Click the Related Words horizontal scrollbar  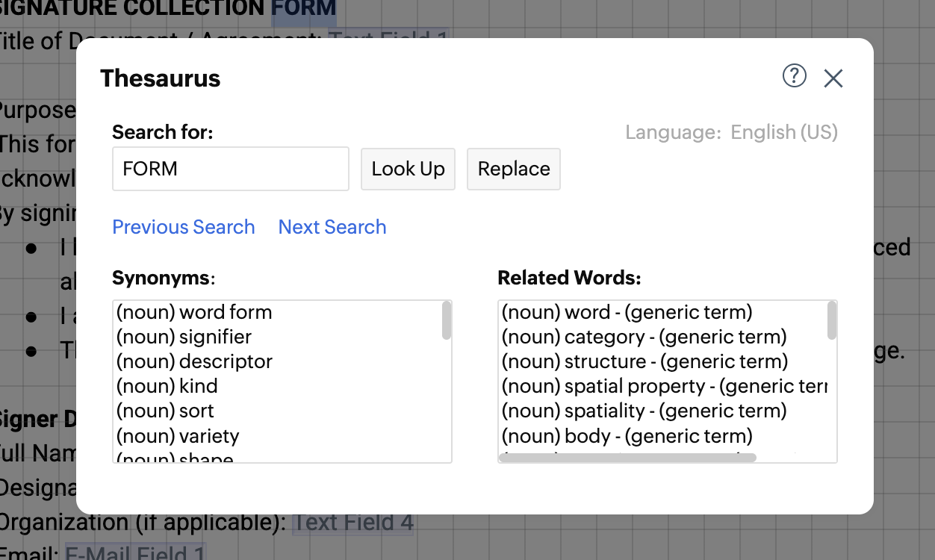pyautogui.click(x=627, y=458)
